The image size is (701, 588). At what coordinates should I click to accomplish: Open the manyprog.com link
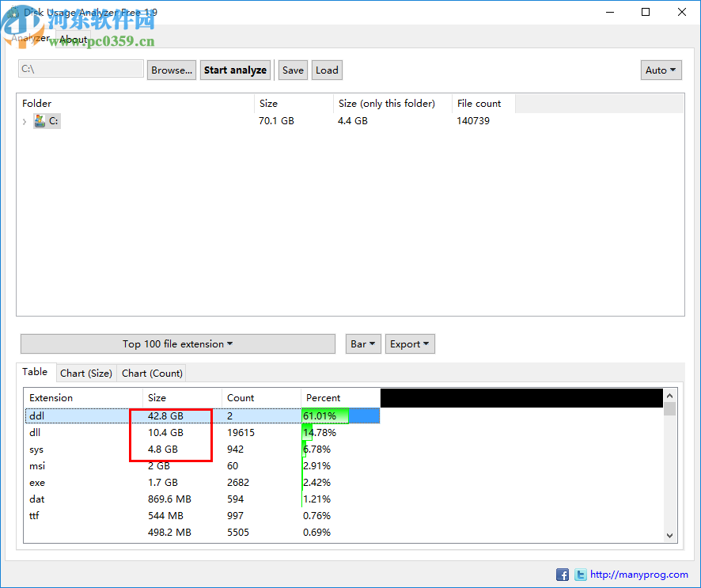pyautogui.click(x=639, y=574)
